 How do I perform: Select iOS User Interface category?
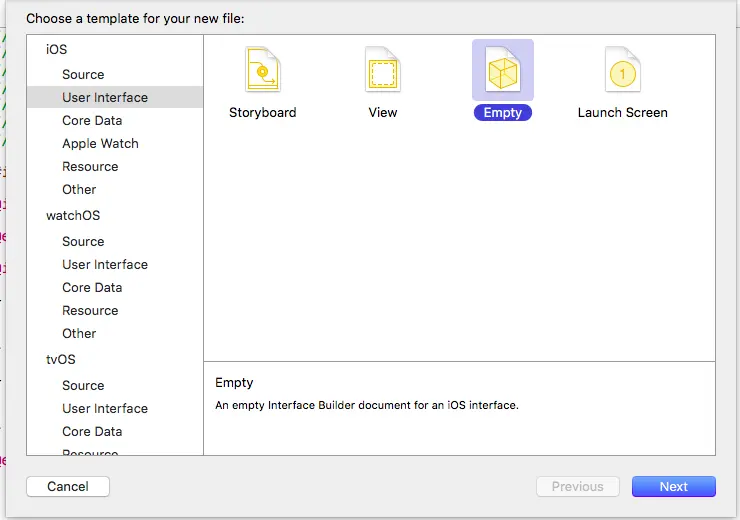tap(115, 97)
